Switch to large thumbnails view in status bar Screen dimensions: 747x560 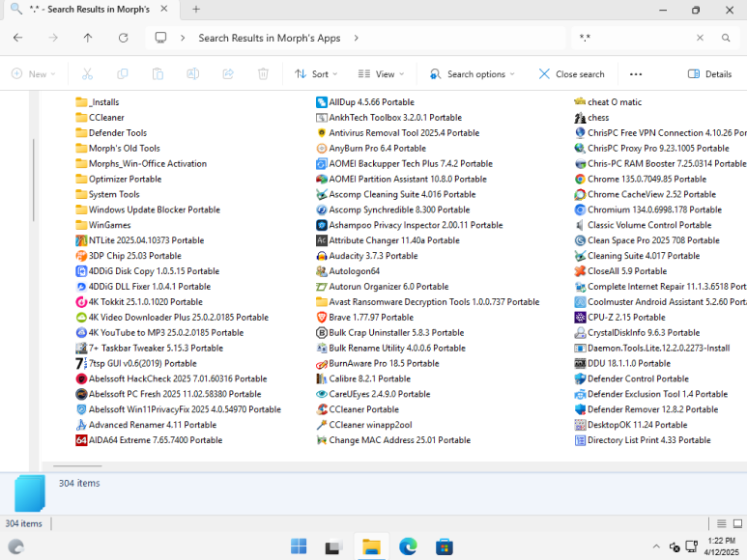pos(737,523)
